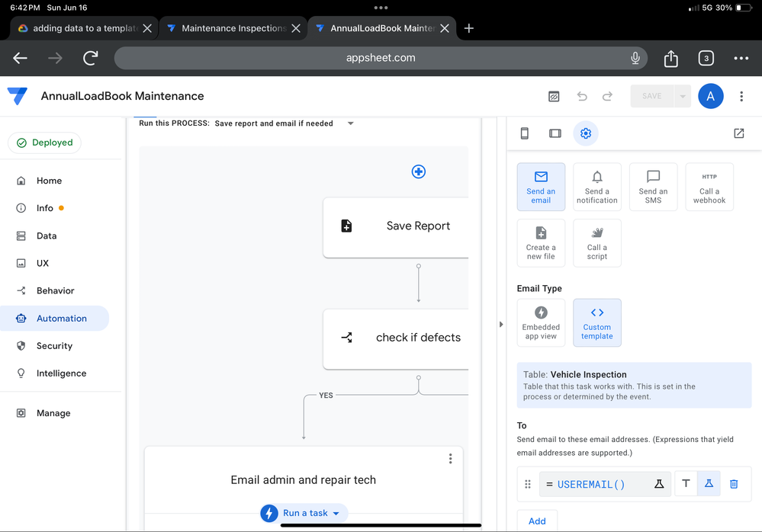The image size is (762, 532).
Task: Open Intelligence section in sidebar
Action: (61, 373)
